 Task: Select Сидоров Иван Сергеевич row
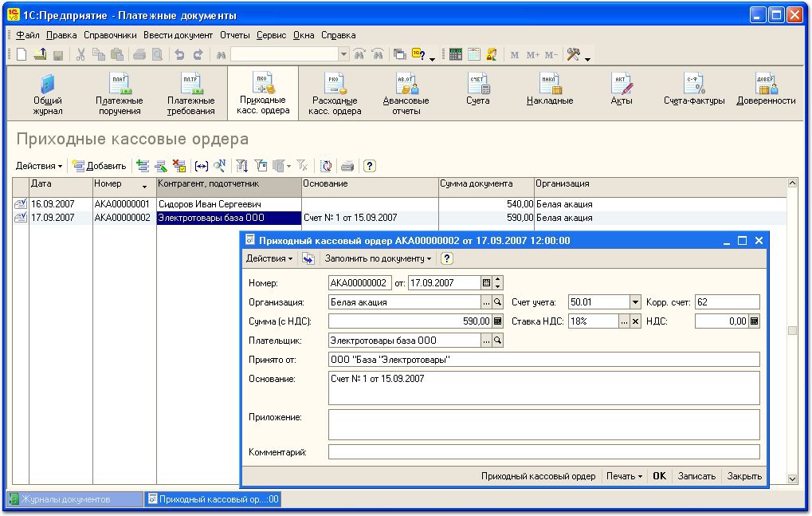pyautogui.click(x=209, y=204)
